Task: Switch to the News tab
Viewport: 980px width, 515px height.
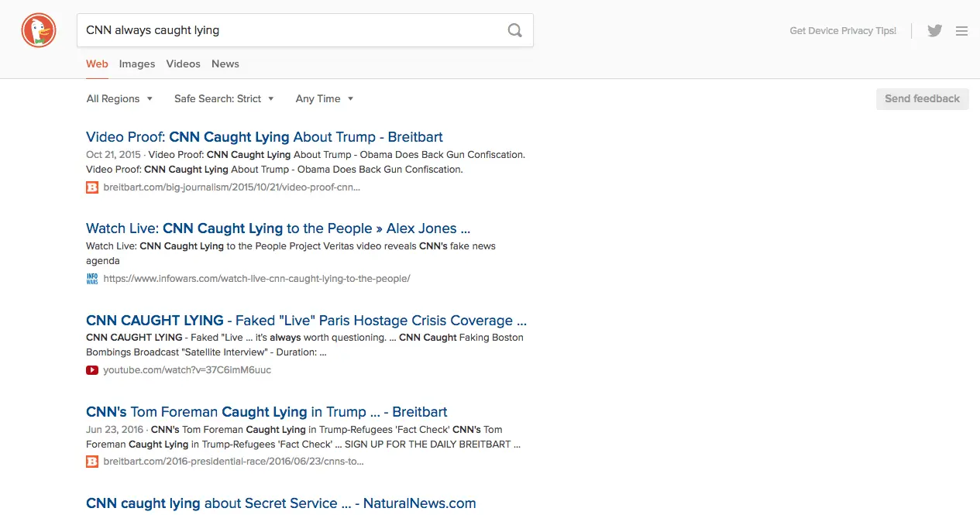Action: coord(225,64)
